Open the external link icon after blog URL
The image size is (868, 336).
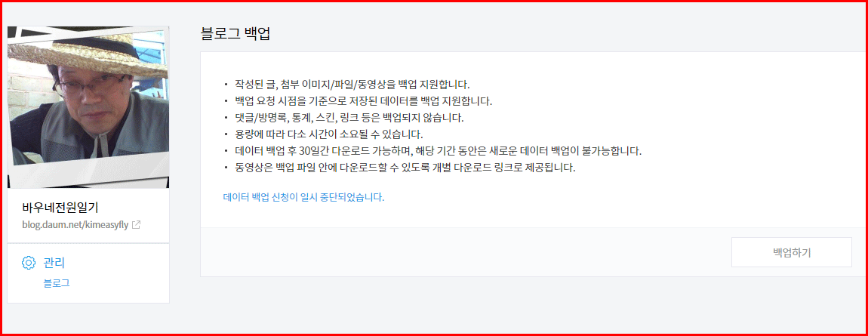tap(136, 225)
